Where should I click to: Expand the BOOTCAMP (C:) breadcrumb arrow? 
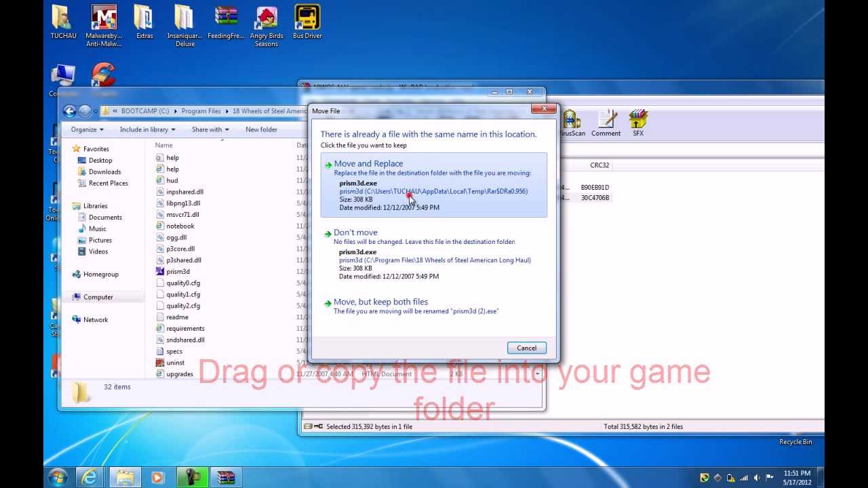coord(175,111)
